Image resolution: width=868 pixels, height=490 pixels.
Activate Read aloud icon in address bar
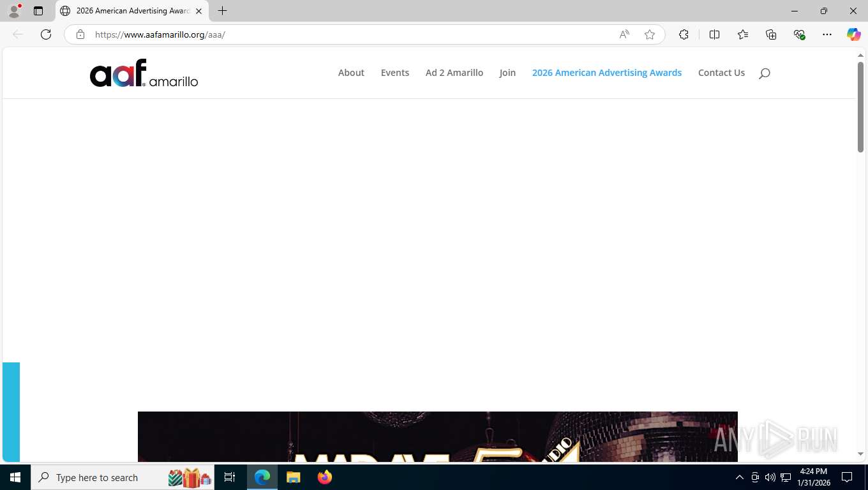624,34
